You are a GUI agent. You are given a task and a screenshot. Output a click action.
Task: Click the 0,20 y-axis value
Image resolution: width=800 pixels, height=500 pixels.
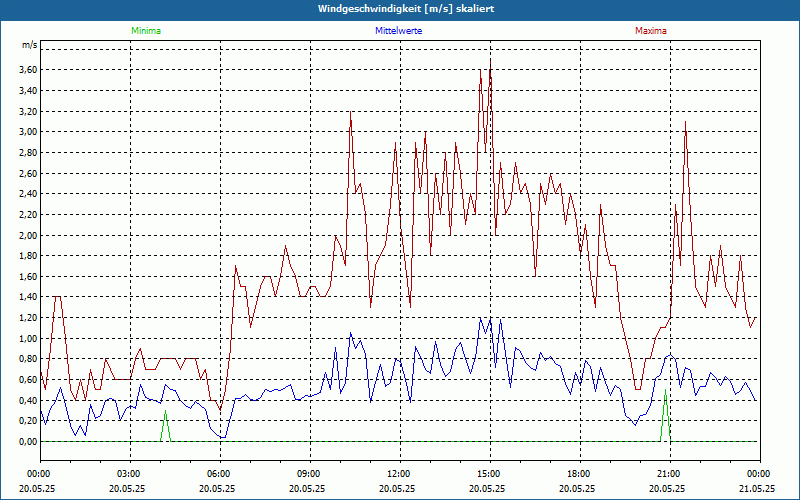click(29, 421)
